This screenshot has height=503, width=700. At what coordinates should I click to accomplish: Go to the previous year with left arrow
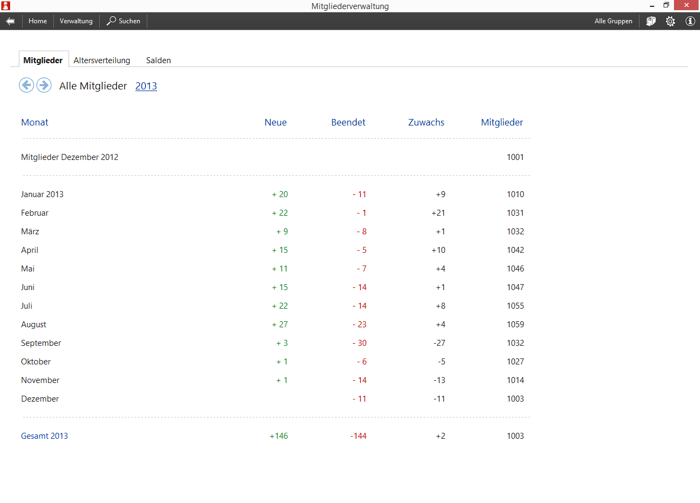[x=27, y=85]
